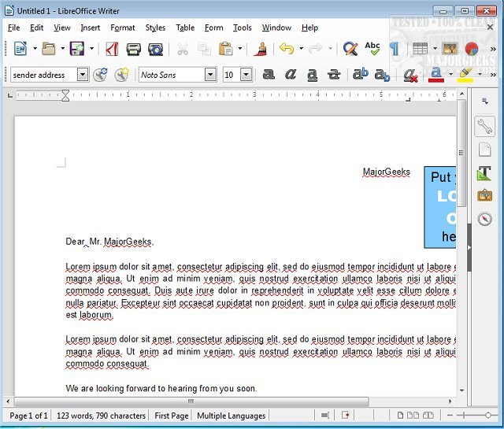504x429 pixels.
Task: Open sidebar Page deck
Action: coord(485,150)
